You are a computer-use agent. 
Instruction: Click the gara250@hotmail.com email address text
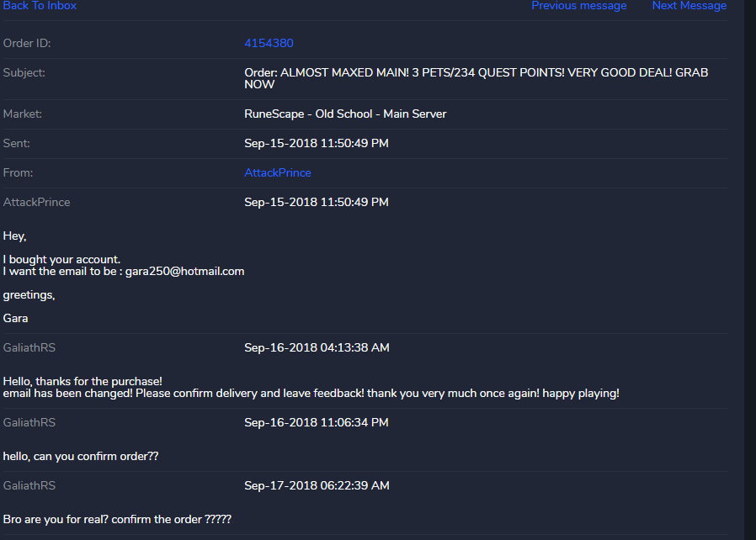pos(184,271)
